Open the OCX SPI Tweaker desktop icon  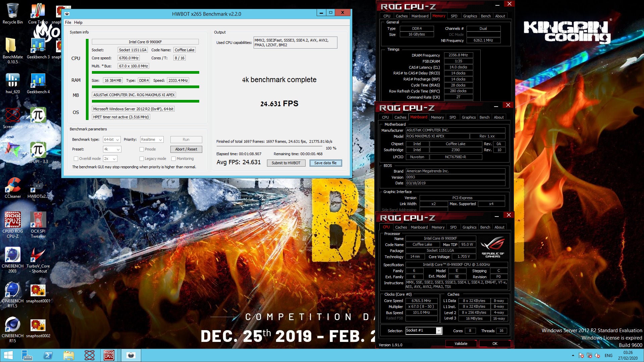[38, 225]
